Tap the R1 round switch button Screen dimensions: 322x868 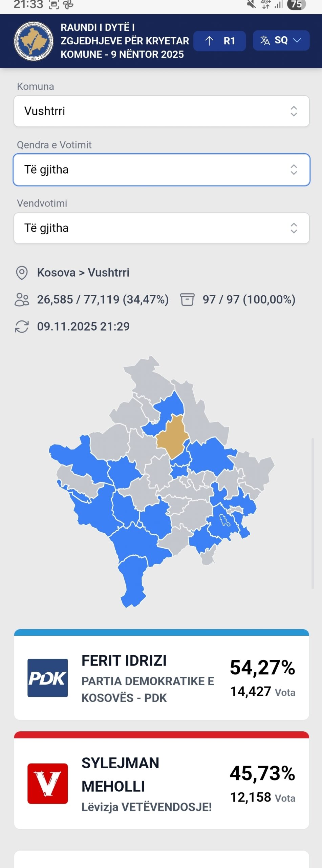[x=219, y=41]
